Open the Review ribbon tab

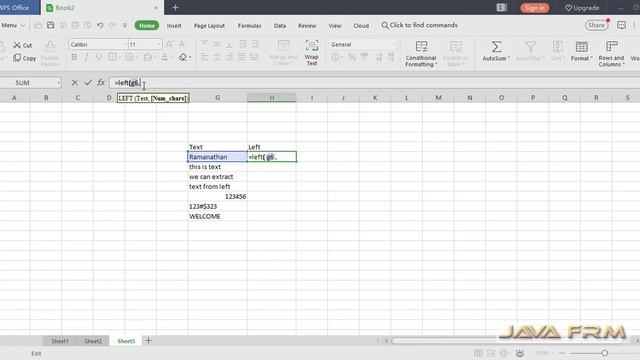307,25
